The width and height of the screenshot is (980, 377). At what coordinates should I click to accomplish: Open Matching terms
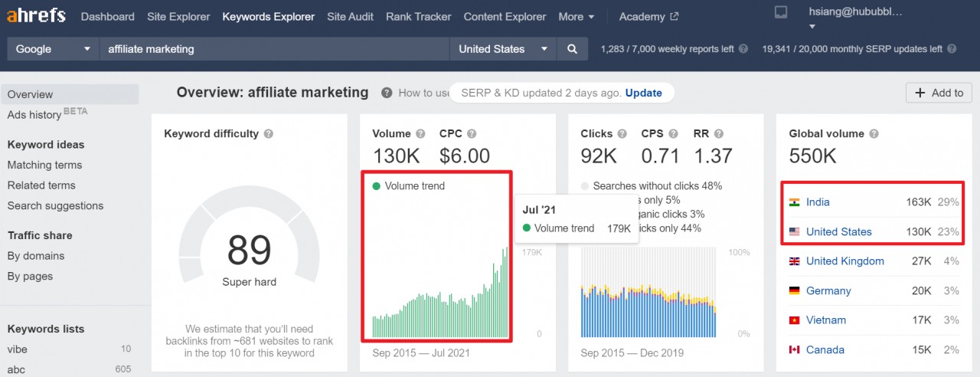pyautogui.click(x=44, y=165)
